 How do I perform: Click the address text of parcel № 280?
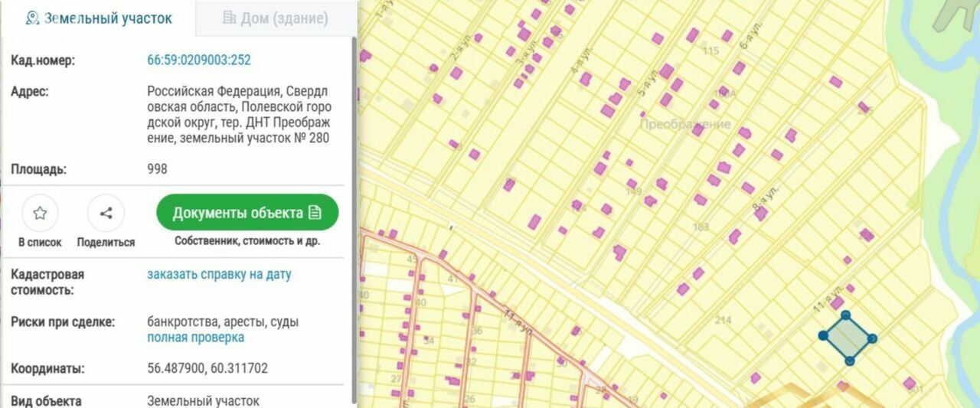click(x=240, y=115)
